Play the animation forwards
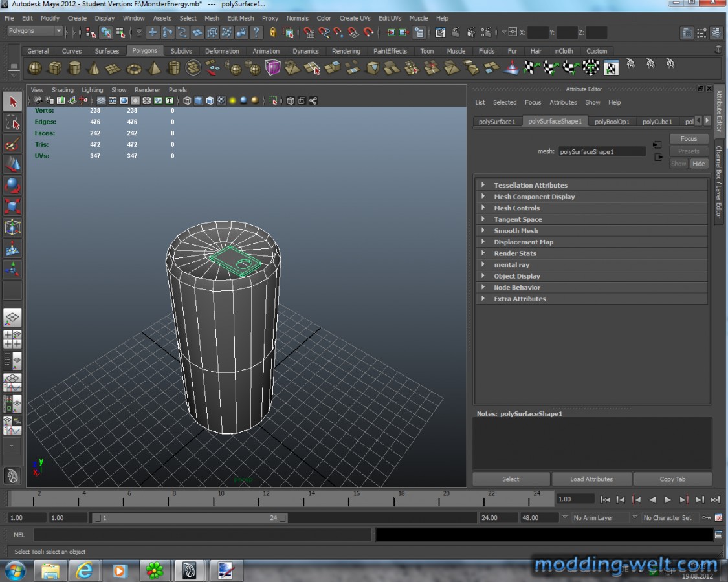Screen dimensions: 728x582 pos(668,500)
